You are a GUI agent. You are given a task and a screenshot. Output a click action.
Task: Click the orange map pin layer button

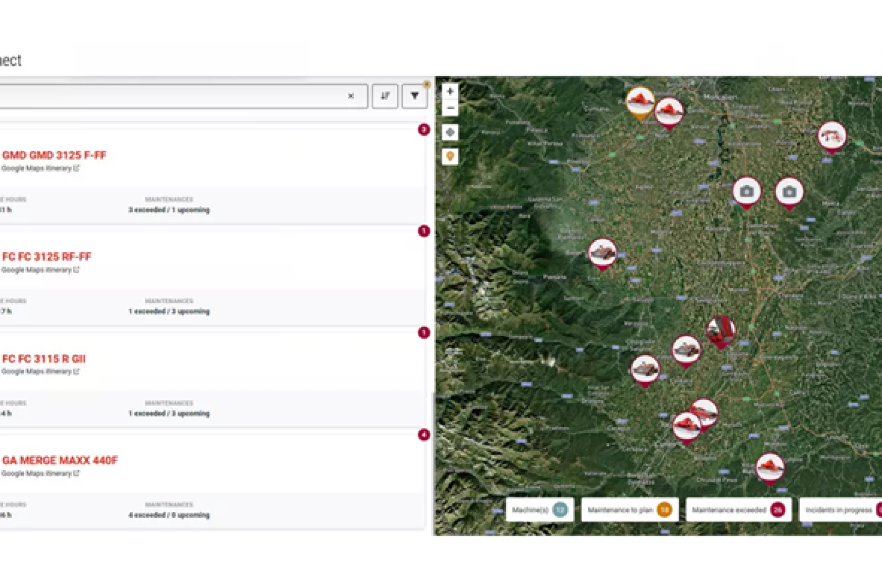point(450,157)
